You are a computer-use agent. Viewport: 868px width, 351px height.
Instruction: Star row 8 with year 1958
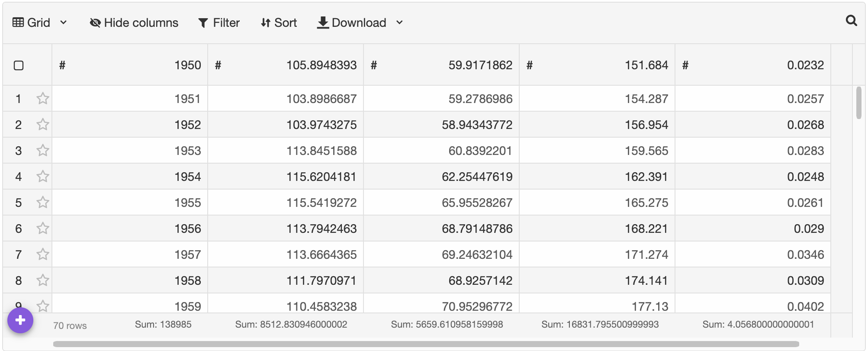42,280
